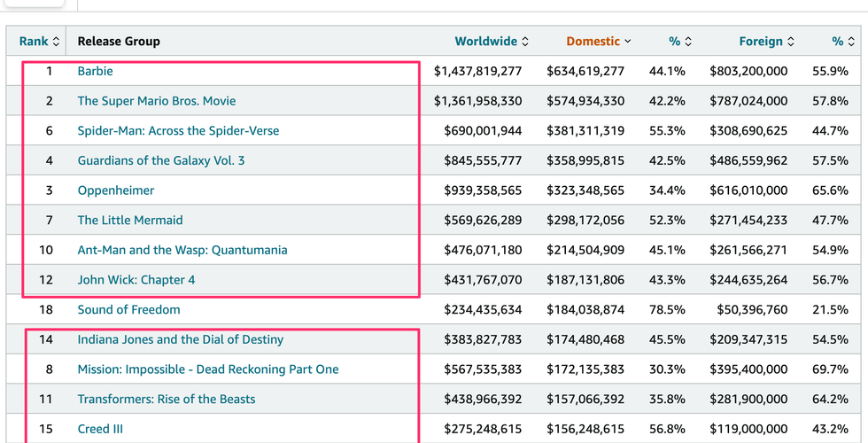Select Guardians foreign gross $486,559,962

(x=748, y=160)
